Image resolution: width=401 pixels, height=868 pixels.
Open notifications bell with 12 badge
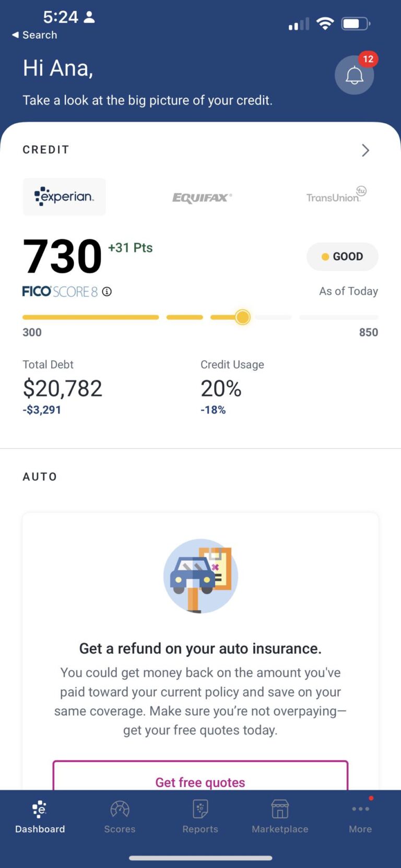coord(355,75)
